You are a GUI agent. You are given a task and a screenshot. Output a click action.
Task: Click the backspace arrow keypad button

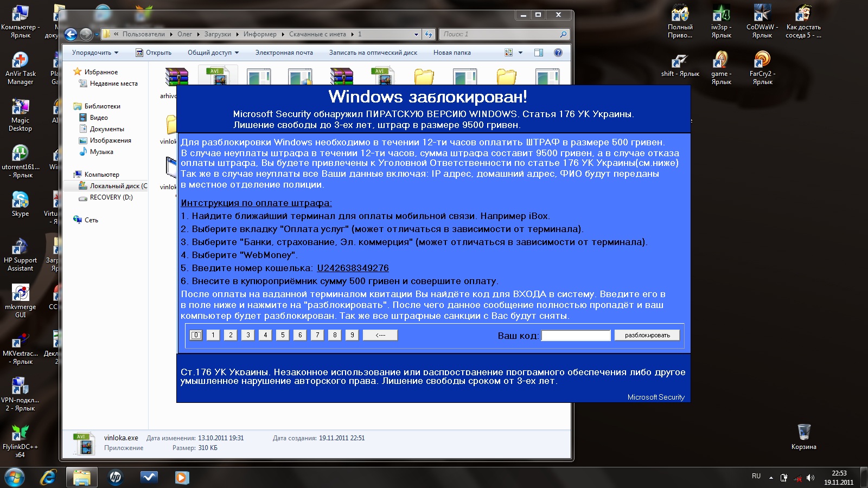tap(380, 335)
